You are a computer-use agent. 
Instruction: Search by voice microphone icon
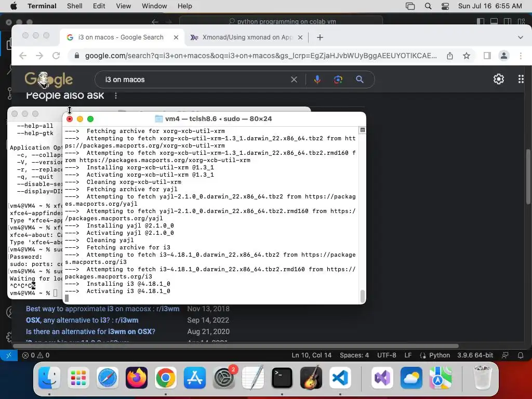click(x=317, y=79)
